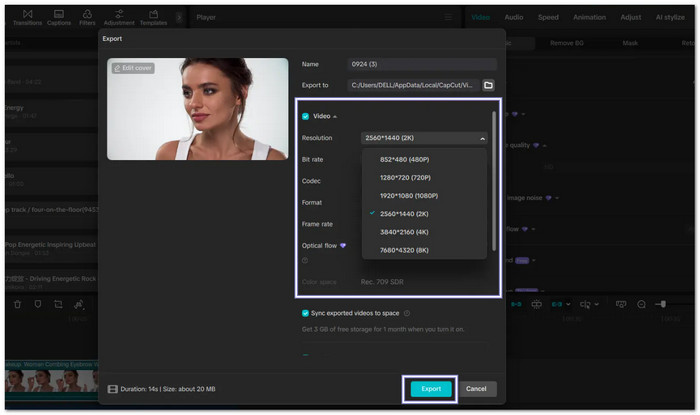
Task: Select 2560*1440 (2K) checked option
Action: click(x=424, y=214)
